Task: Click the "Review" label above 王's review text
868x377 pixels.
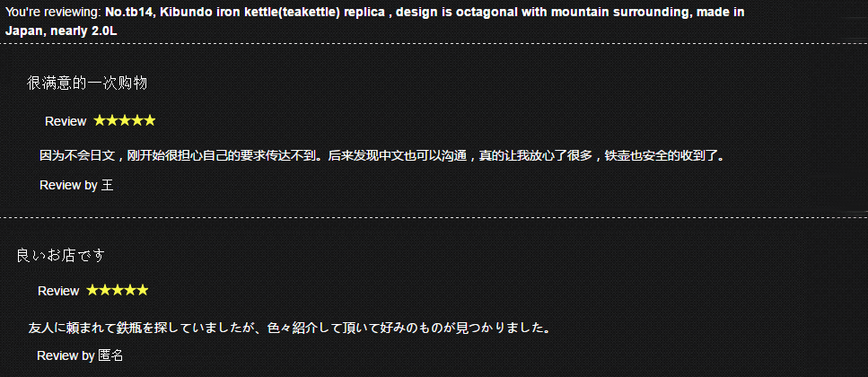Action: tap(66, 121)
